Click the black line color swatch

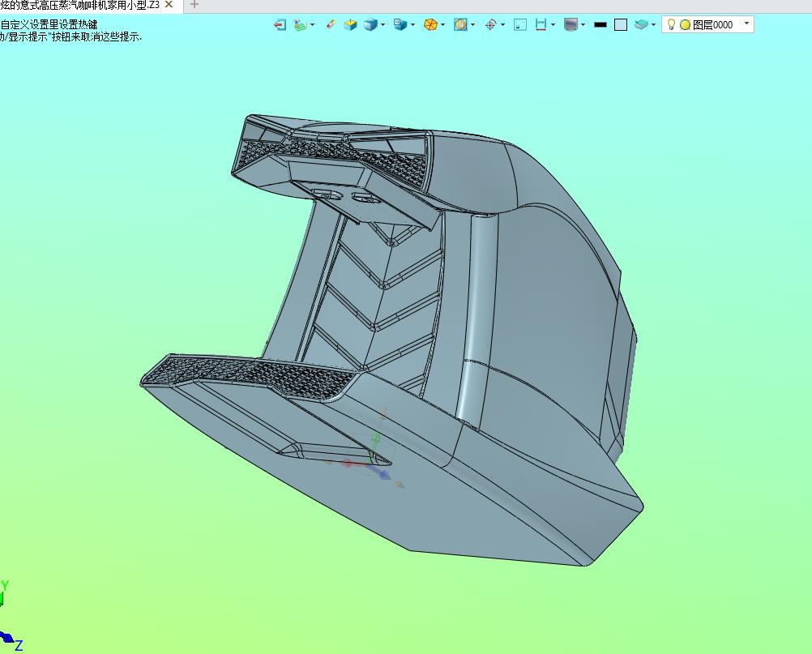click(600, 24)
